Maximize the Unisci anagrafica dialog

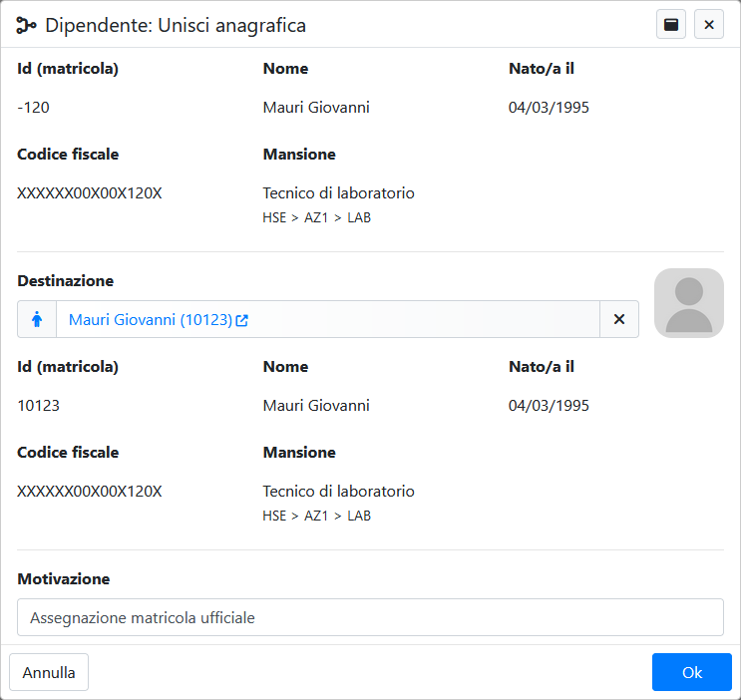[x=671, y=25]
